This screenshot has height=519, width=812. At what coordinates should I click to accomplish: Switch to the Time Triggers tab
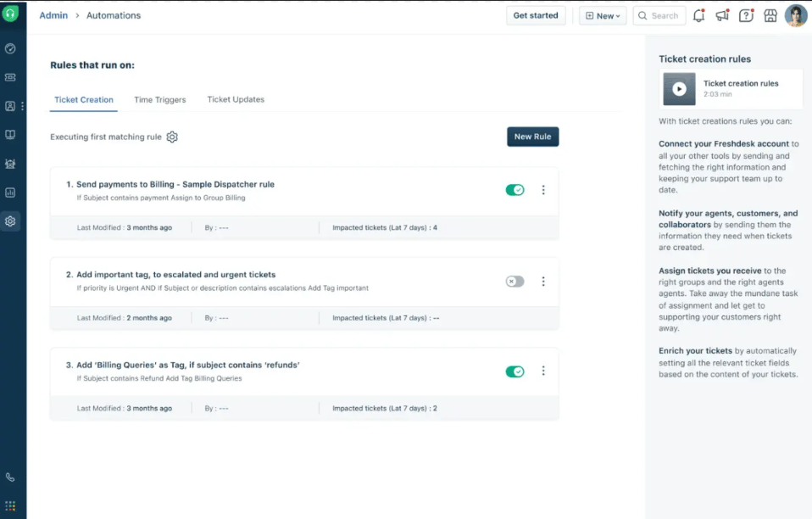point(159,99)
